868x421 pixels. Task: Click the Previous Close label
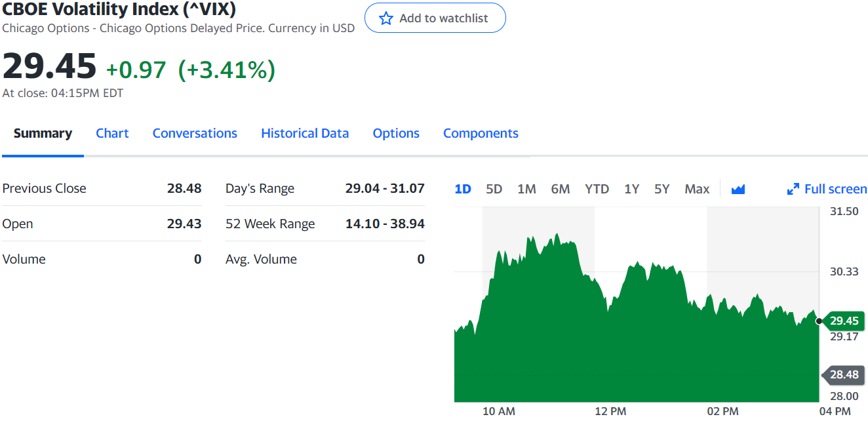pyautogui.click(x=45, y=188)
